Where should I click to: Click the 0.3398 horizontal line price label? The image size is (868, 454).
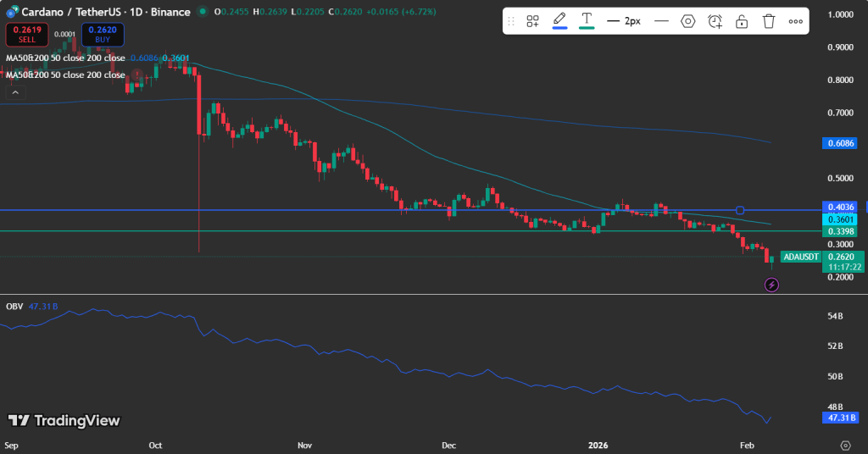[840, 231]
